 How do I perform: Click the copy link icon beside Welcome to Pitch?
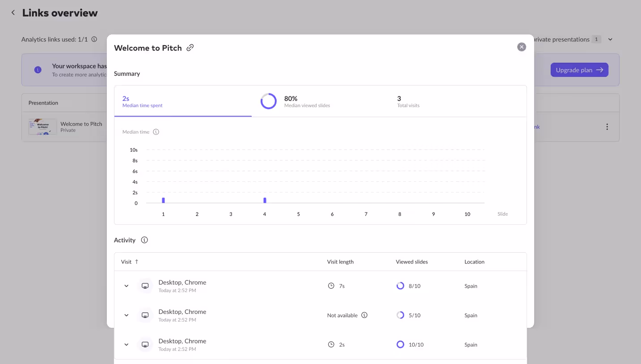(190, 47)
